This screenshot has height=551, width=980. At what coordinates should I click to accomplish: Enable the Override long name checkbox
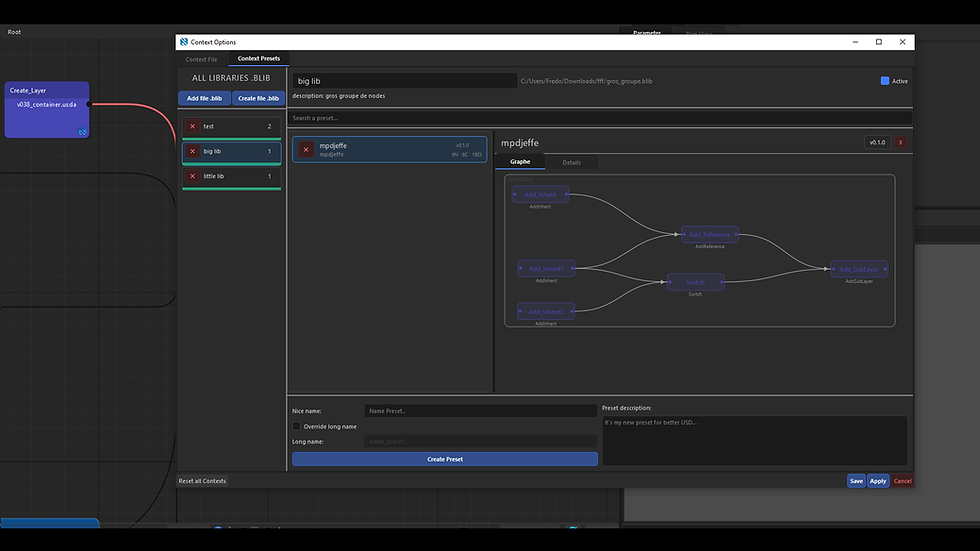(296, 426)
